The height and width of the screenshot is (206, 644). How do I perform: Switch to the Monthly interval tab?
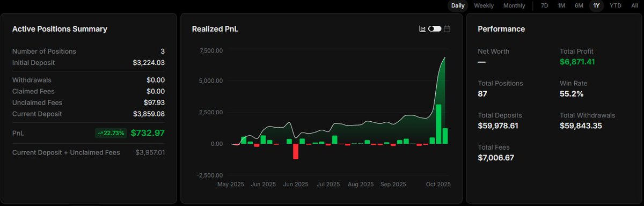coord(514,5)
